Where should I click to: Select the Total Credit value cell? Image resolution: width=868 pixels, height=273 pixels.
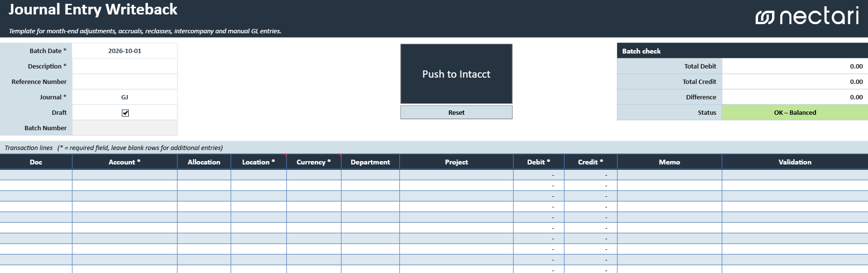click(795, 82)
